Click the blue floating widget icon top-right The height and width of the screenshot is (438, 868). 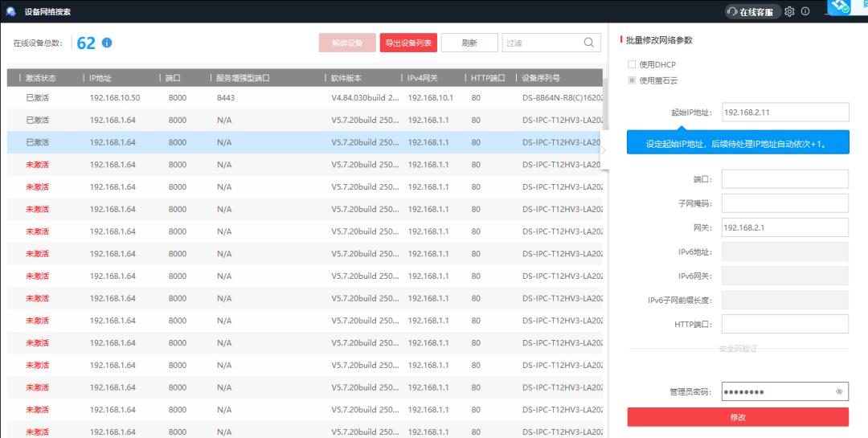click(x=841, y=6)
